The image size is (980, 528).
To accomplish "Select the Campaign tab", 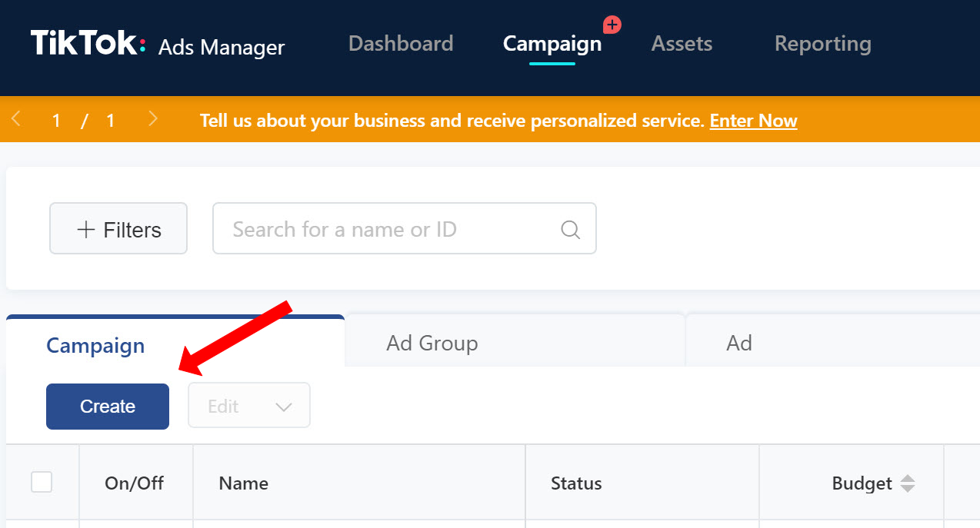I will point(95,346).
